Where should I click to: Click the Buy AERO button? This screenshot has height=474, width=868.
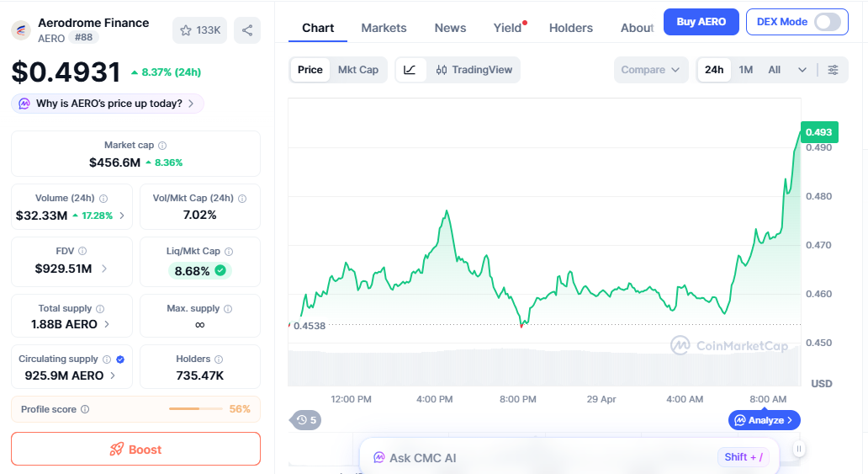(x=701, y=22)
